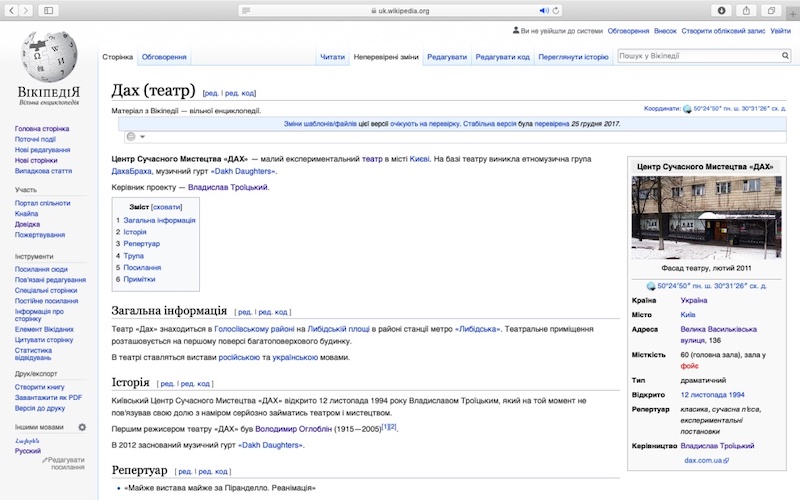Open Завантажити як PDF link
The height and width of the screenshot is (500, 800).
click(48, 397)
